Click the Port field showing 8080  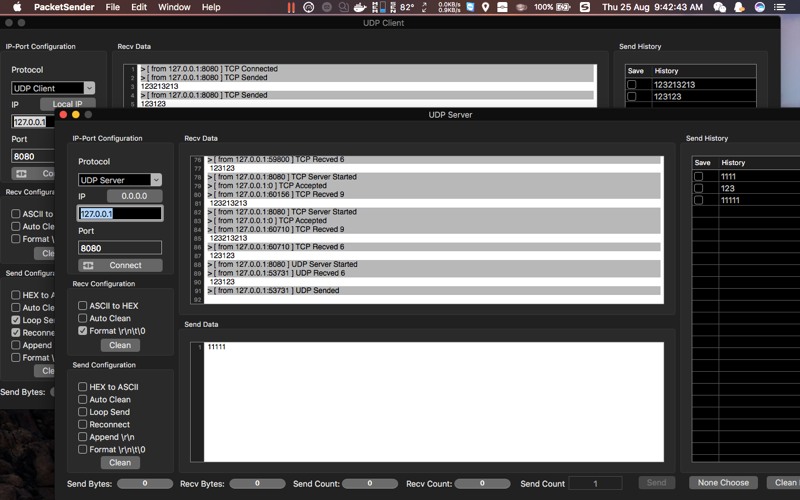[120, 248]
